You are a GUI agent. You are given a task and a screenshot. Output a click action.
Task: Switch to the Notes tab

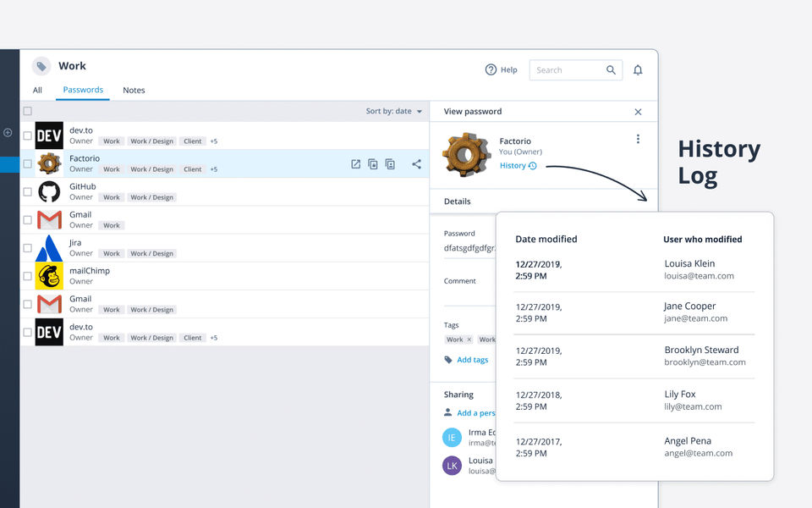click(x=134, y=91)
